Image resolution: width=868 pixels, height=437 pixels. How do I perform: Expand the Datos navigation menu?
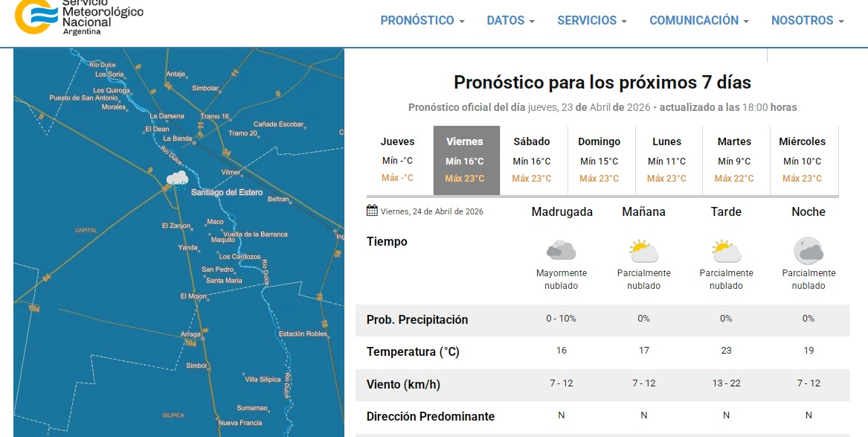(510, 21)
